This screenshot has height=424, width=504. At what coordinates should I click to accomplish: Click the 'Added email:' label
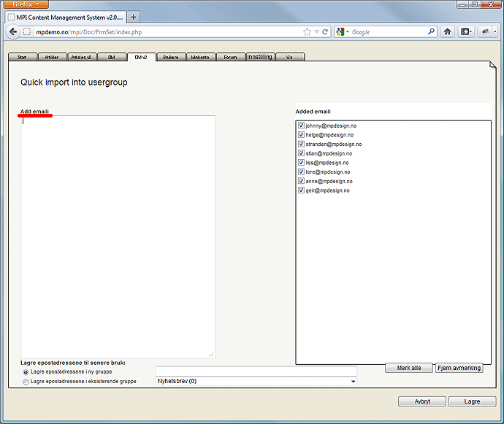[x=313, y=112]
